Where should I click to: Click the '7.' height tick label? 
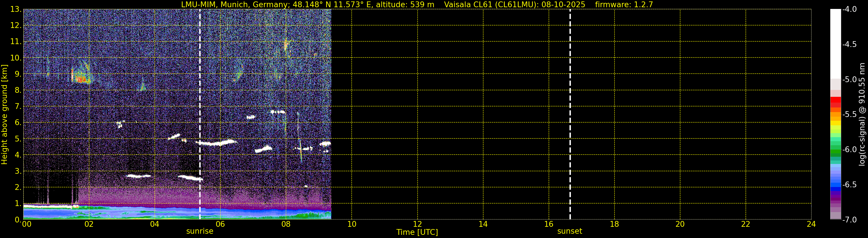click(18, 106)
